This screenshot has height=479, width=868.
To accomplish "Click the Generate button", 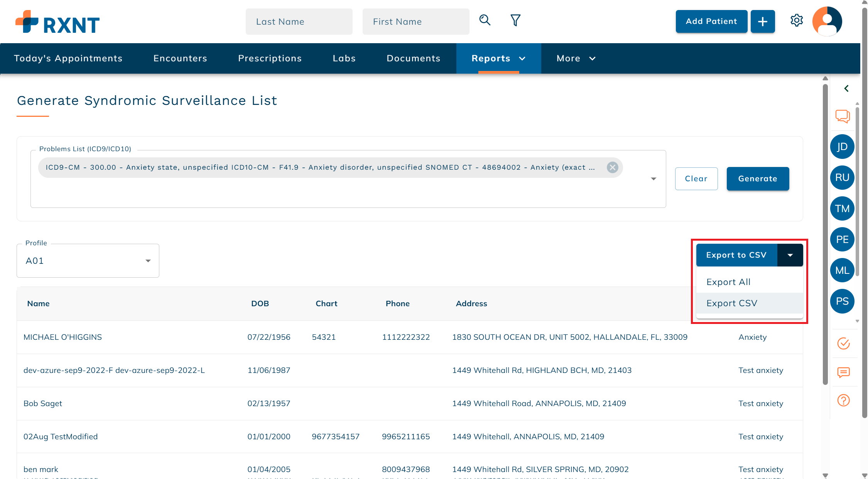I will point(758,179).
